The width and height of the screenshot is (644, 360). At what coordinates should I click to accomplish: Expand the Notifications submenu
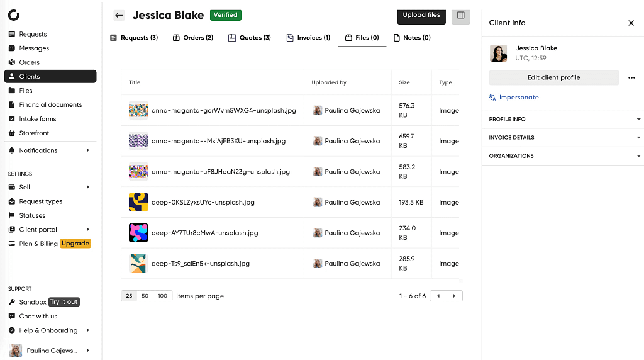tap(88, 150)
